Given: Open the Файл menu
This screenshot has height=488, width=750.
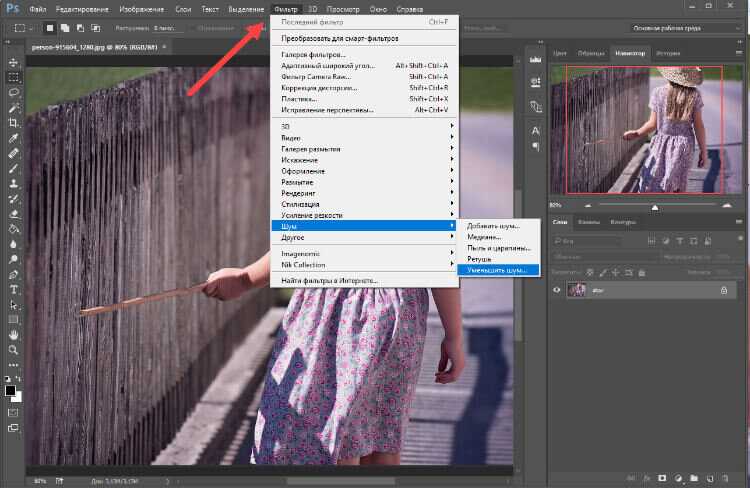Looking at the screenshot, I should coord(37,9).
